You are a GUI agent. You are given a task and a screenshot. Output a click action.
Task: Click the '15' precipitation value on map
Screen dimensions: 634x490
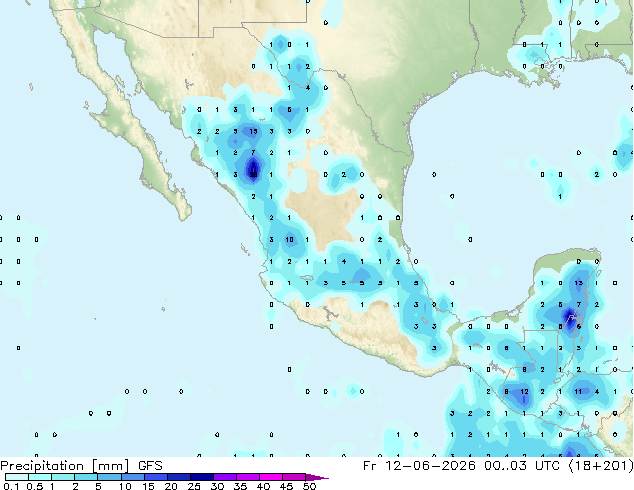253,131
